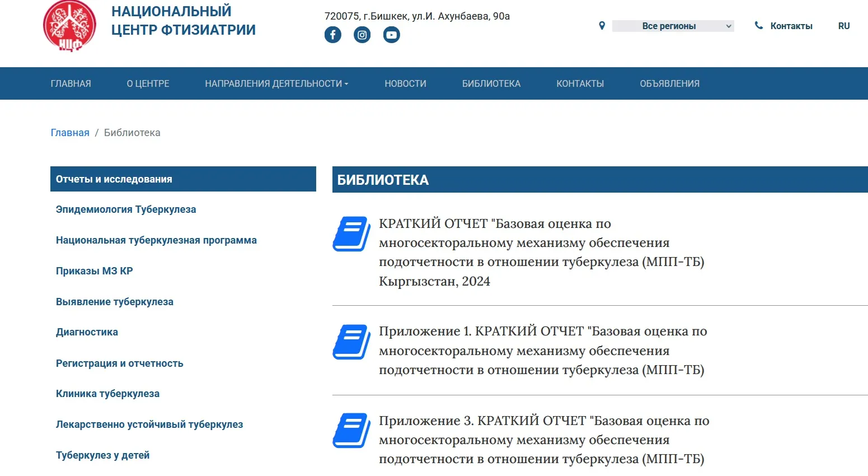Open the Все регионы dropdown

click(672, 26)
